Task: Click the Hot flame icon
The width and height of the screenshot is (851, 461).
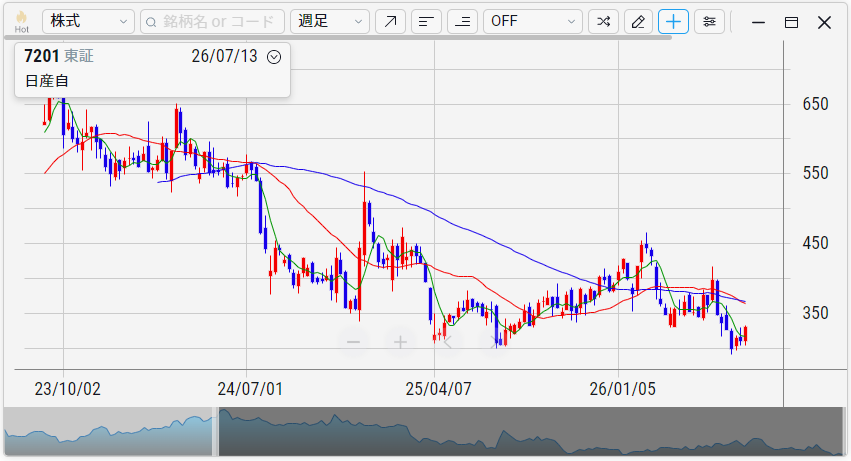Action: point(22,21)
